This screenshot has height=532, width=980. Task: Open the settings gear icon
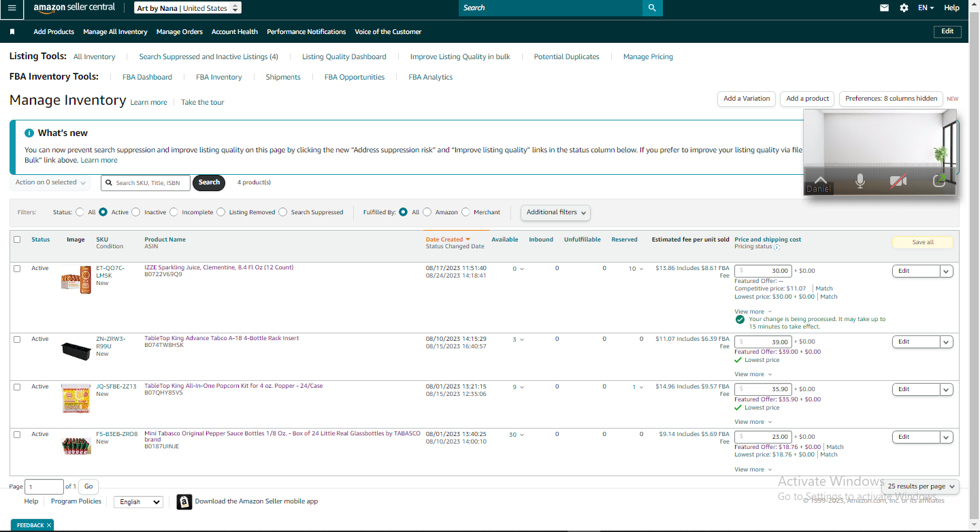click(x=904, y=8)
